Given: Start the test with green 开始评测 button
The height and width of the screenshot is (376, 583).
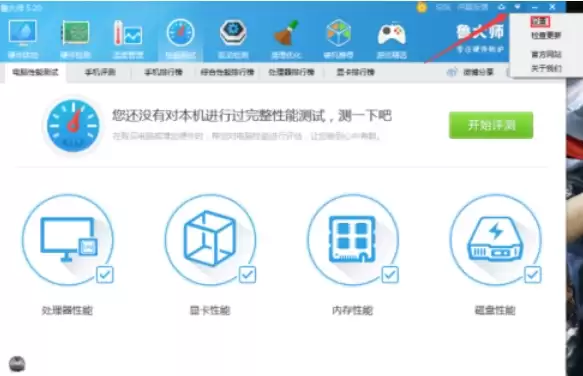Looking at the screenshot, I should (491, 125).
